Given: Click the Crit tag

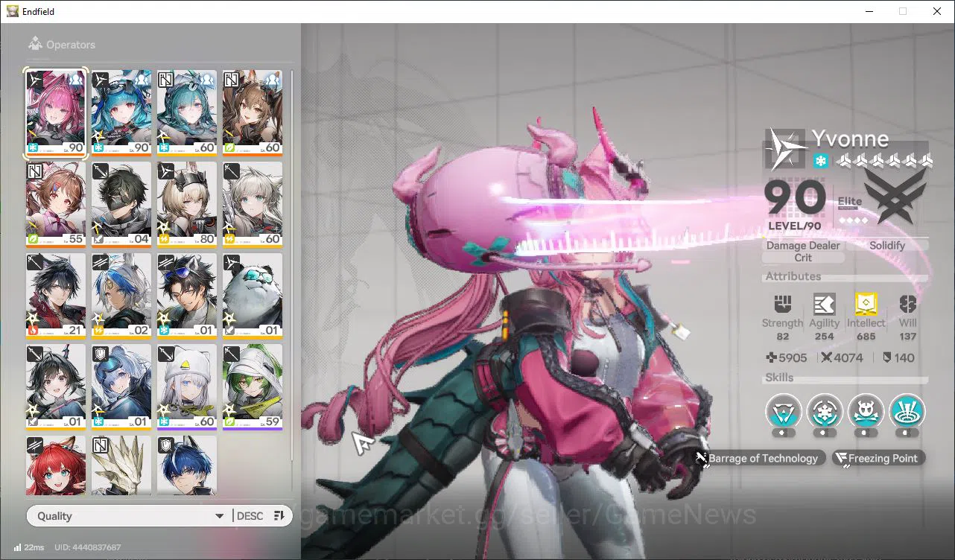Looking at the screenshot, I should coord(803,258).
